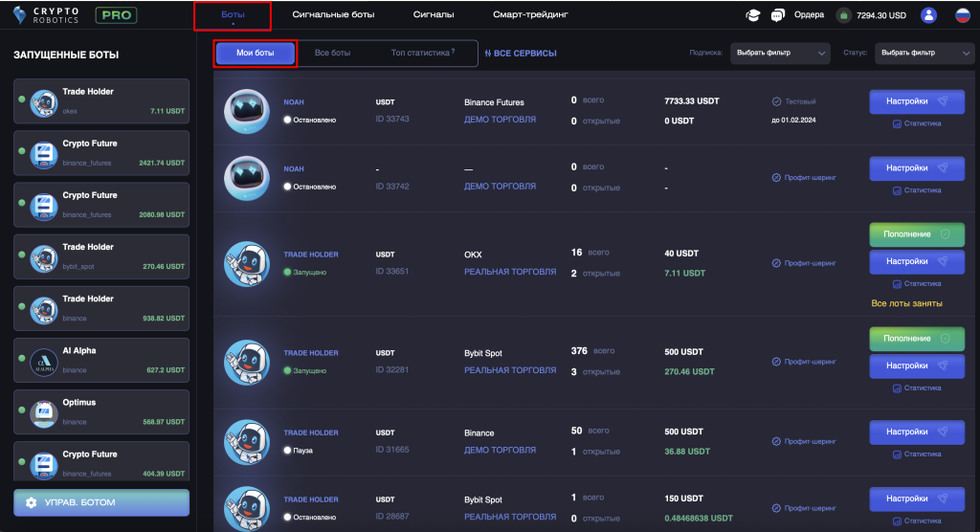Switch to Все боты tab

332,54
